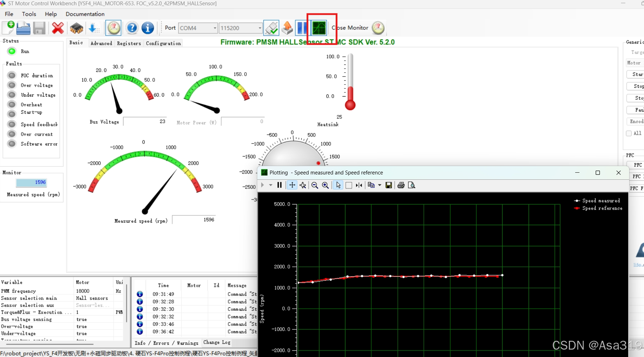Open the COM4 port dropdown

click(215, 28)
